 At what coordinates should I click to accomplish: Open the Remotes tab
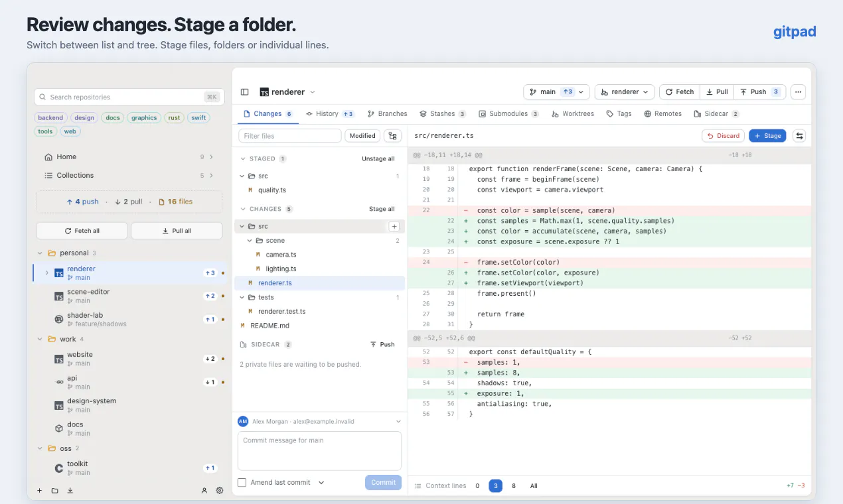point(662,114)
